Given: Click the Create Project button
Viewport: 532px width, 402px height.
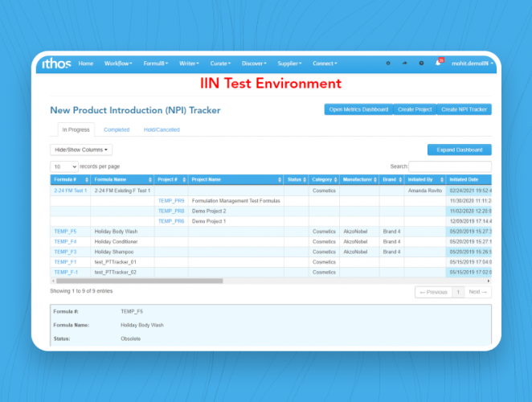Looking at the screenshot, I should [415, 109].
